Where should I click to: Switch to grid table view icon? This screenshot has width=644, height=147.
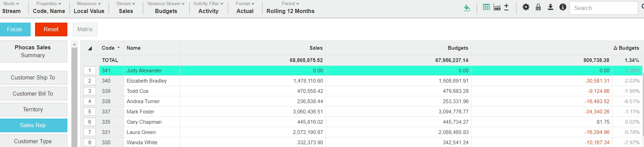click(x=486, y=7)
